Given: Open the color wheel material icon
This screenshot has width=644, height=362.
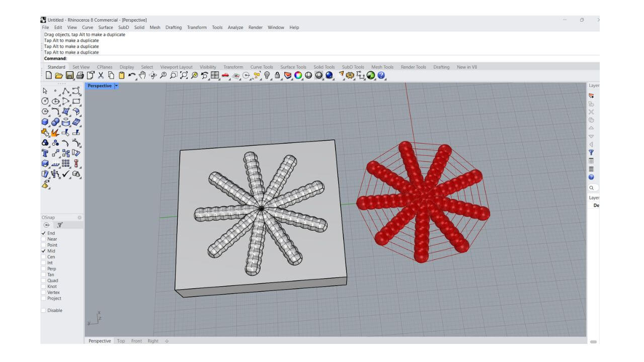Looking at the screenshot, I should [298, 75].
